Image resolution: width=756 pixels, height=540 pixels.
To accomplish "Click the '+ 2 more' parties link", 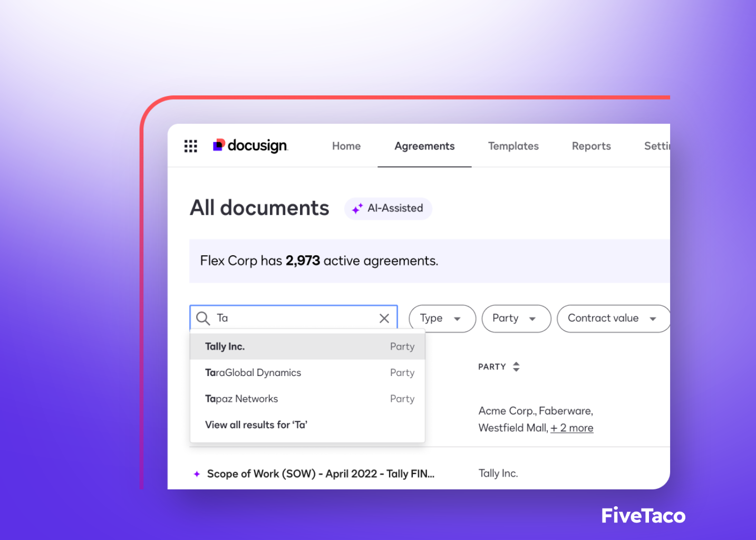I will [572, 428].
